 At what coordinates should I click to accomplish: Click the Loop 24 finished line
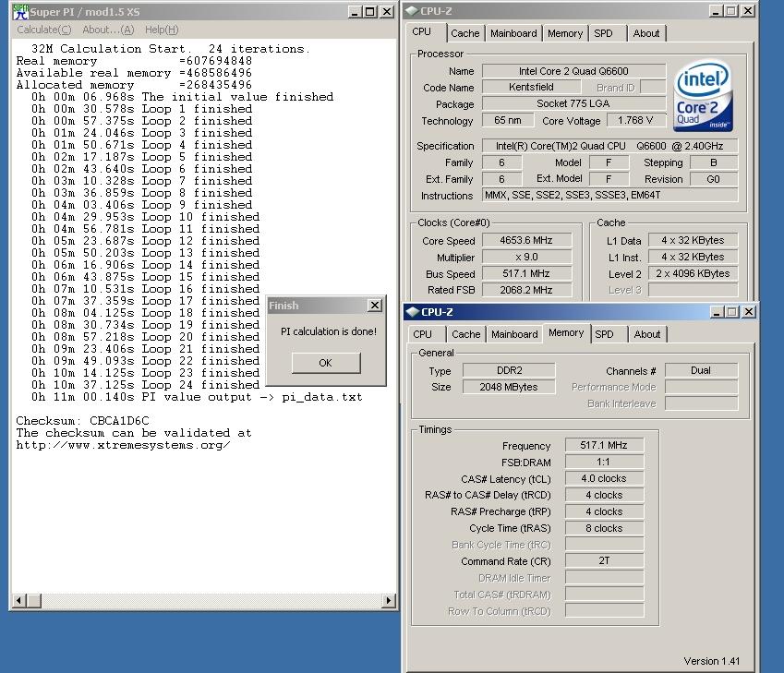click(x=146, y=385)
